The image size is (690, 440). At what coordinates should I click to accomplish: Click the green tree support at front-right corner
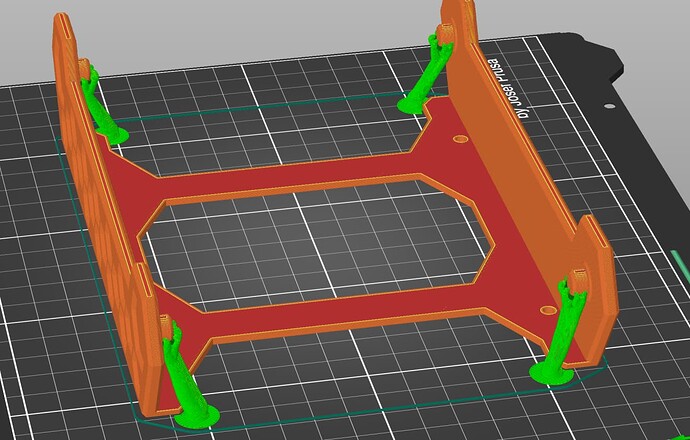(560, 334)
